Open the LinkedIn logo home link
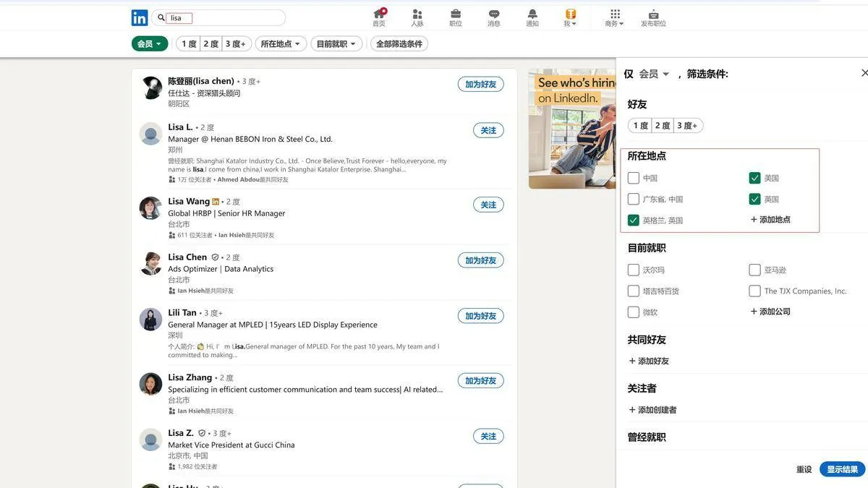This screenshot has width=868, height=488. (140, 18)
